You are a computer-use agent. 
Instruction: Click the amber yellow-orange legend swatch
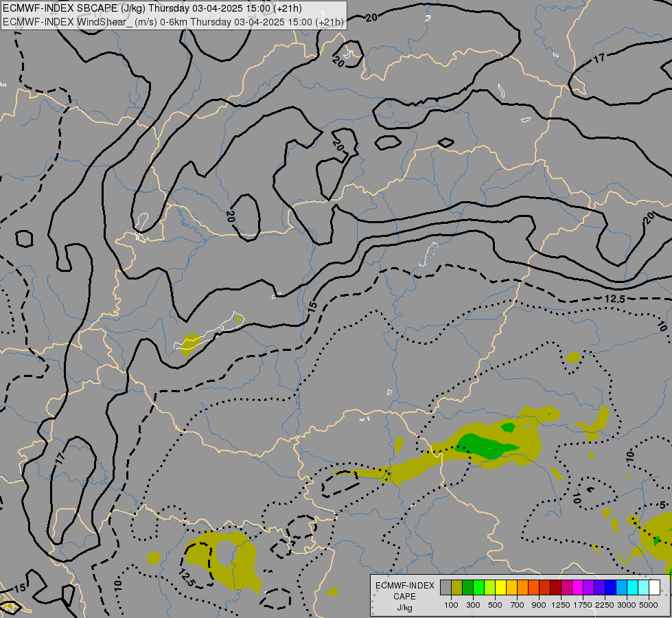[x=512, y=587]
